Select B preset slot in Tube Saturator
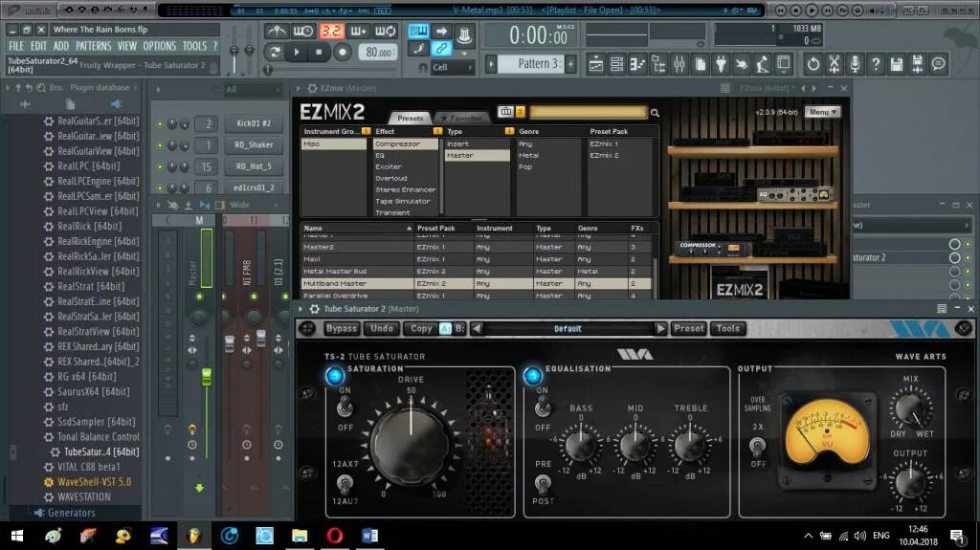Viewport: 980px width, 550px height. tap(459, 328)
